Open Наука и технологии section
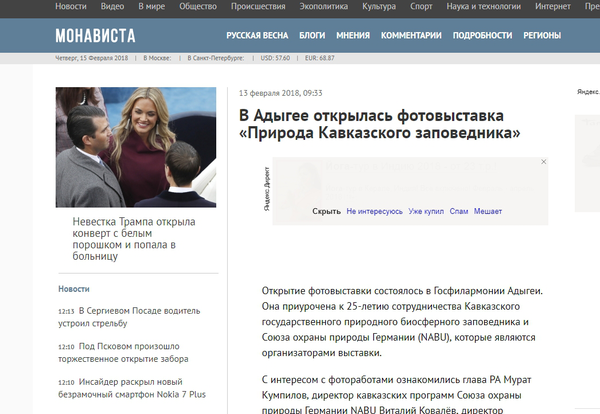The width and height of the screenshot is (600, 414). (484, 7)
